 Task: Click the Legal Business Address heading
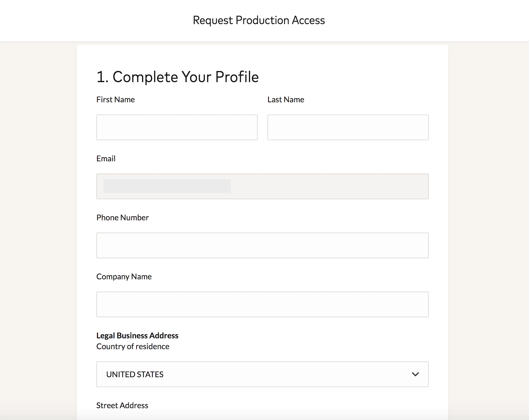click(137, 336)
